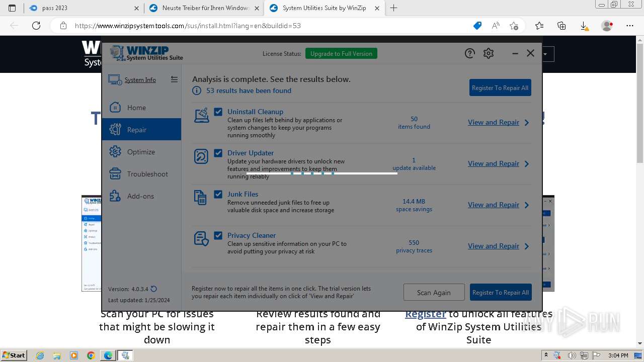Open a new browser tab

393,8
